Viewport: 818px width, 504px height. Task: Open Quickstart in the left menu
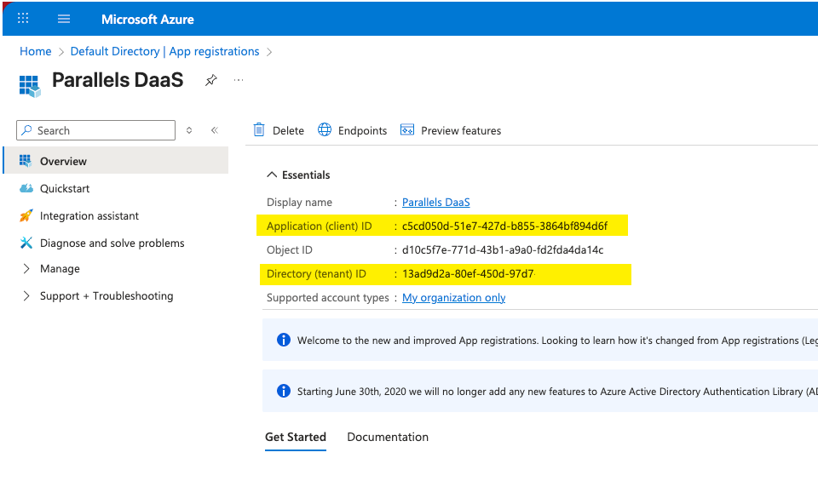(x=65, y=188)
